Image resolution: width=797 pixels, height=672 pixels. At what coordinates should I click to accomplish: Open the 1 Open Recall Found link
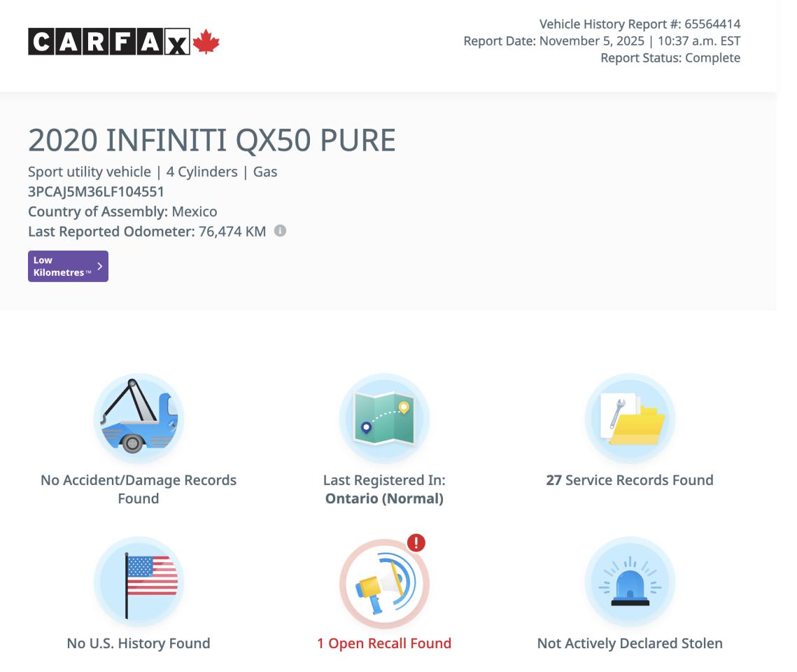(384, 643)
